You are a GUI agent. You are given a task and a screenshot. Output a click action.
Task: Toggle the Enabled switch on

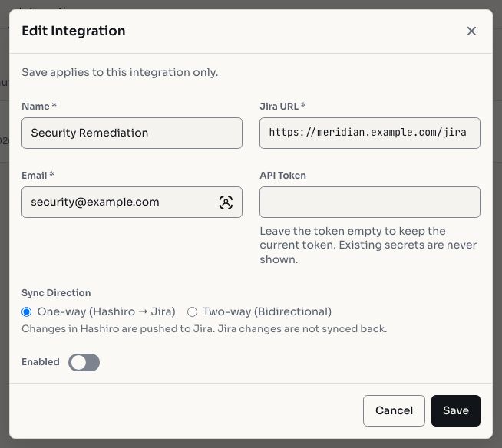(x=84, y=362)
